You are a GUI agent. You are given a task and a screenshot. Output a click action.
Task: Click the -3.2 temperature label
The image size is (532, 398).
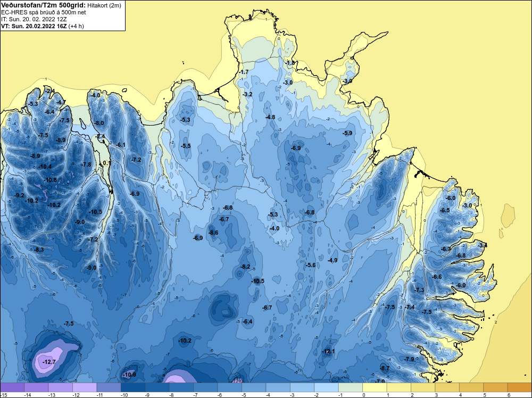coord(247,94)
